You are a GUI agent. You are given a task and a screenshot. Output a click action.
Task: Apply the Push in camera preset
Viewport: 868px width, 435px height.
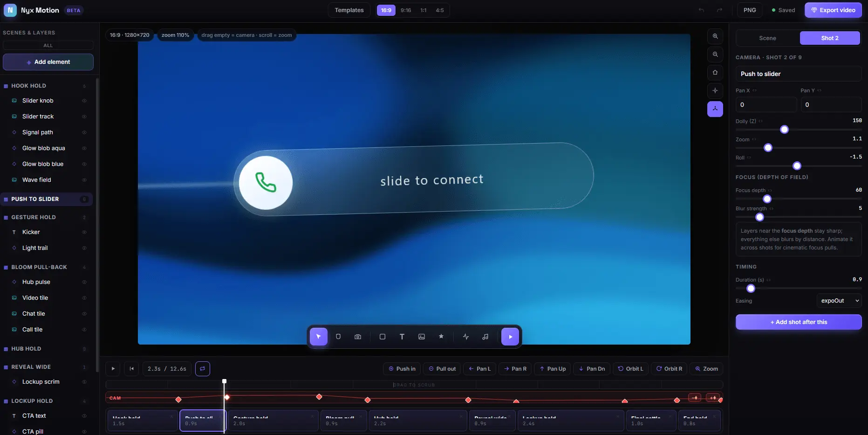click(x=402, y=369)
